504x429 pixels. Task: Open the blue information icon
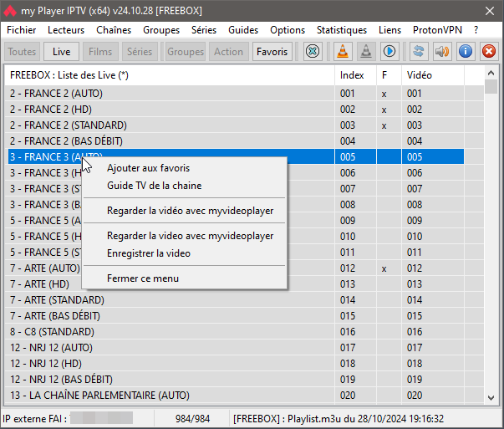coord(466,52)
